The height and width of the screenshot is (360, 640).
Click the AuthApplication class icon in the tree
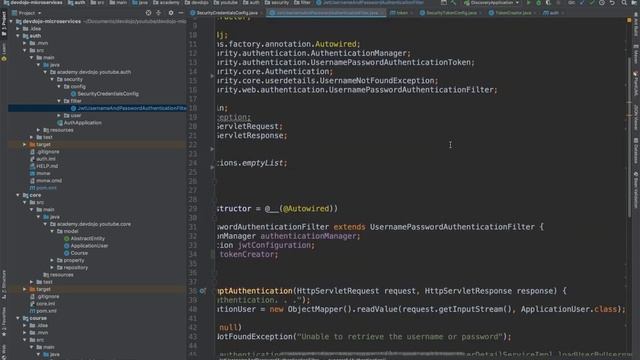(x=60, y=123)
